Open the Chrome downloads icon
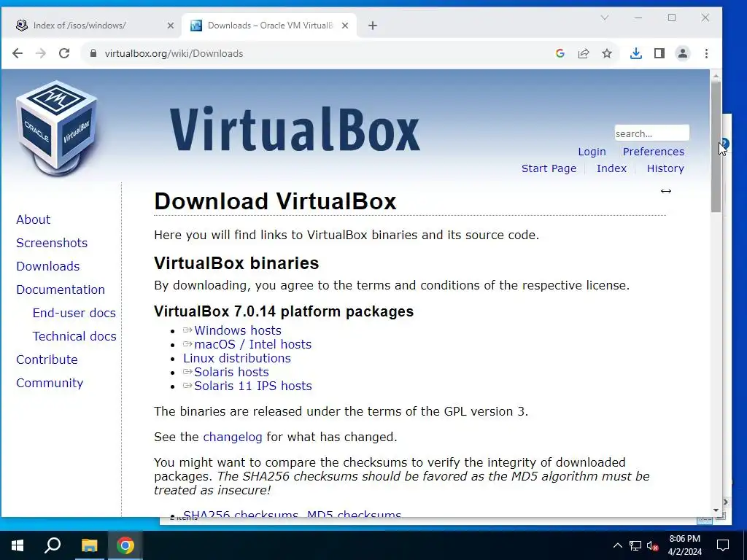Image resolution: width=747 pixels, height=560 pixels. (636, 53)
